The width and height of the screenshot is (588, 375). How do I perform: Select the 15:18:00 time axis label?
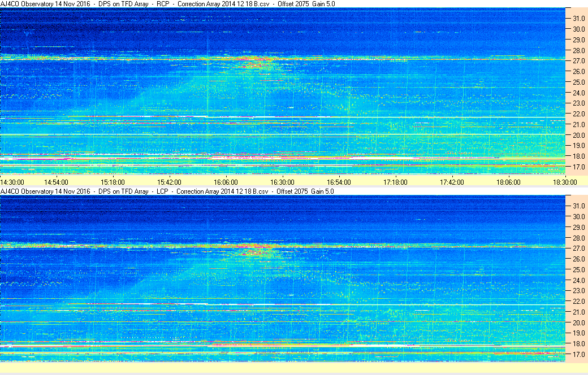[113, 182]
